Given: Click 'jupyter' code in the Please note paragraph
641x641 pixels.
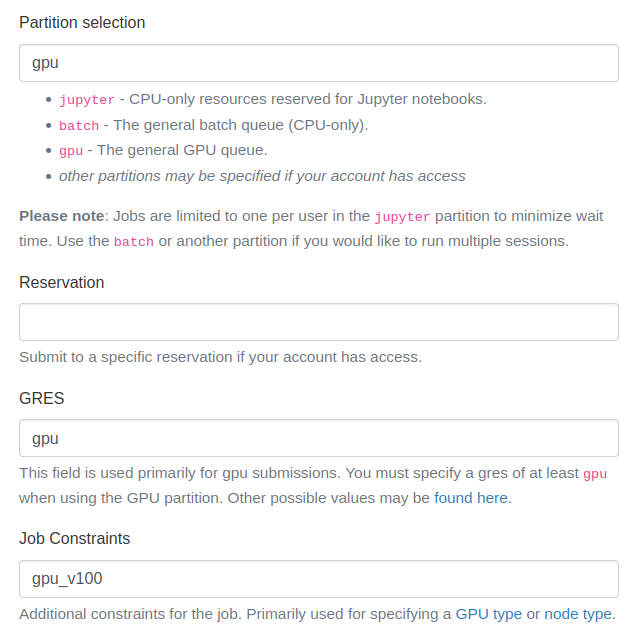Looking at the screenshot, I should (x=402, y=216).
